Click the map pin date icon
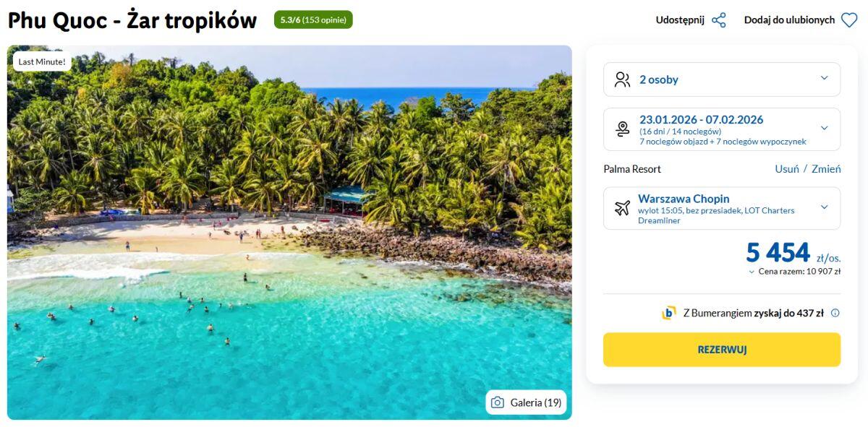Image resolution: width=868 pixels, height=427 pixels. 622,129
